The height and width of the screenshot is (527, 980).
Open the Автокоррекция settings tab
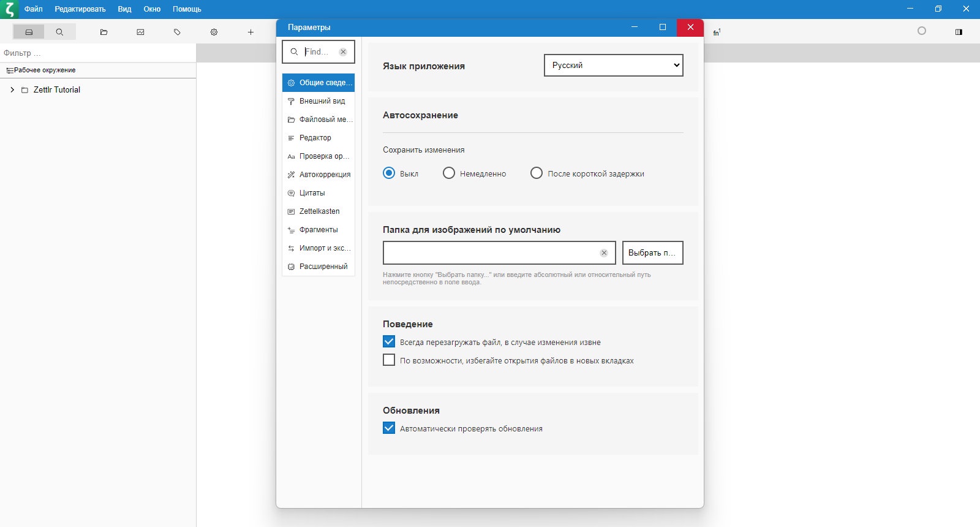pos(318,175)
